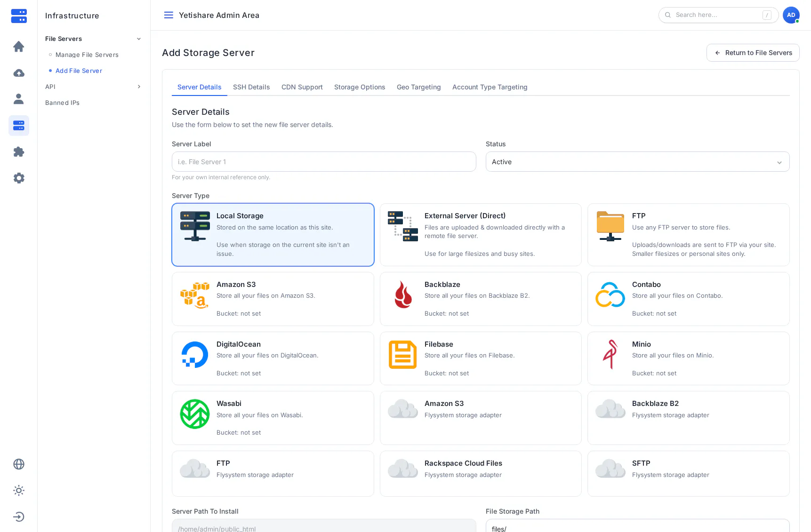
Task: Collapse the File Servers menu section
Action: click(93, 39)
